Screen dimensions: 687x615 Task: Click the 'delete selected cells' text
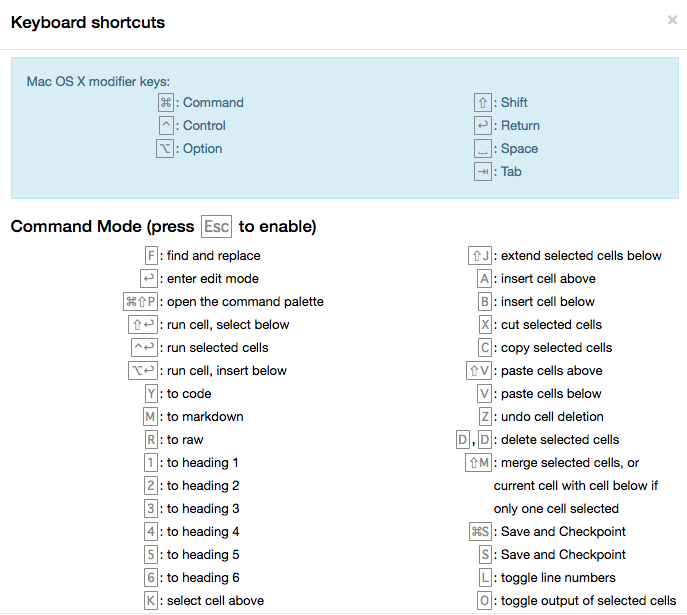click(x=560, y=439)
